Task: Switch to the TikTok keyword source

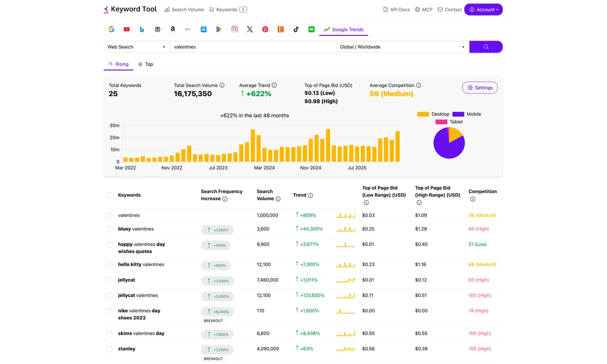Action: pos(296,29)
